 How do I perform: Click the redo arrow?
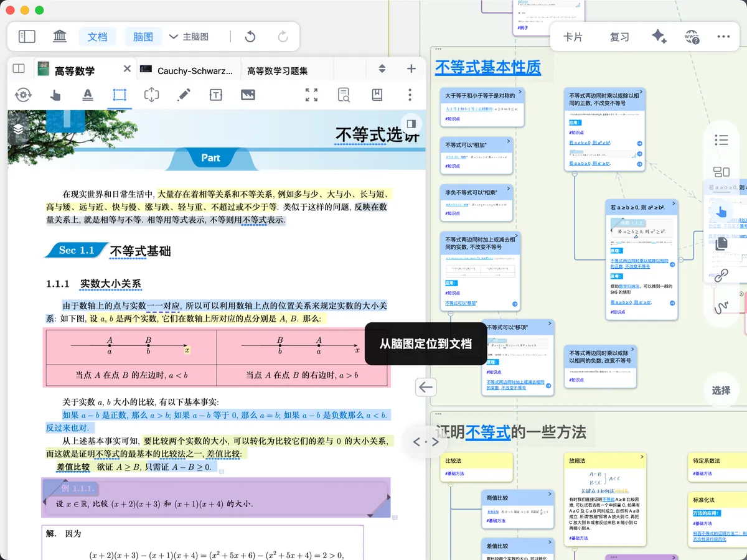coord(283,37)
